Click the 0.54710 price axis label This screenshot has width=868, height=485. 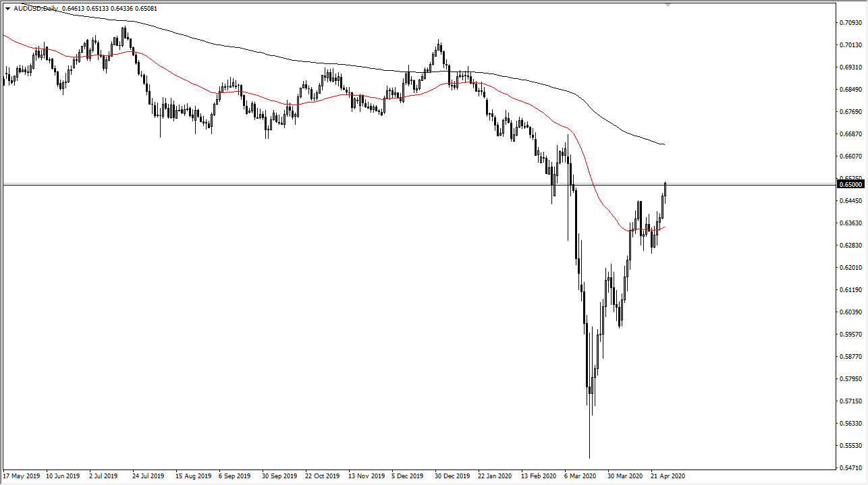(x=850, y=467)
